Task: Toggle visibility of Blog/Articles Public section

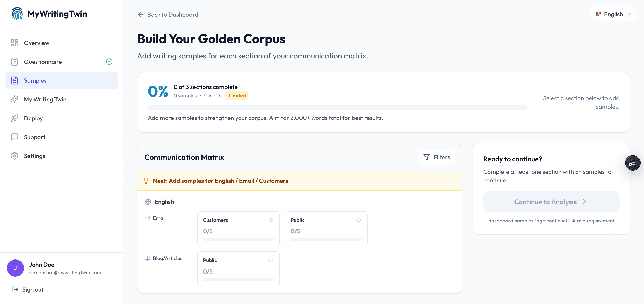Action: tap(271, 260)
